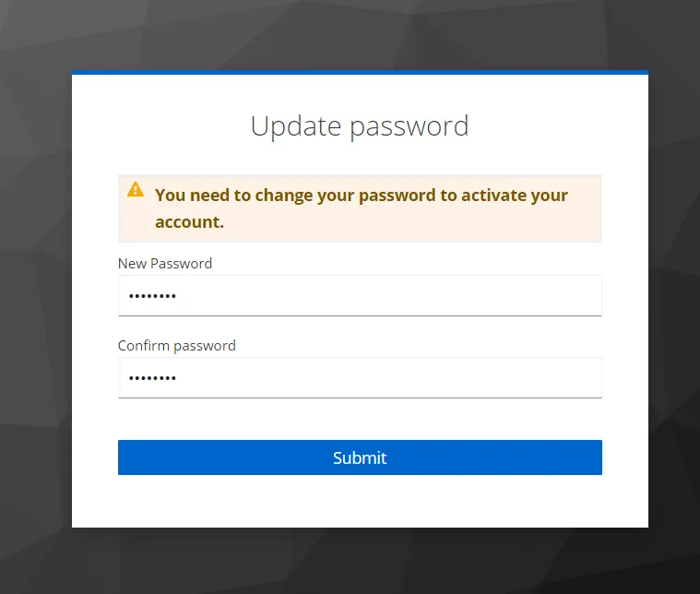Screen dimensions: 700x594
Task: Submit the updated password
Action: tap(360, 457)
